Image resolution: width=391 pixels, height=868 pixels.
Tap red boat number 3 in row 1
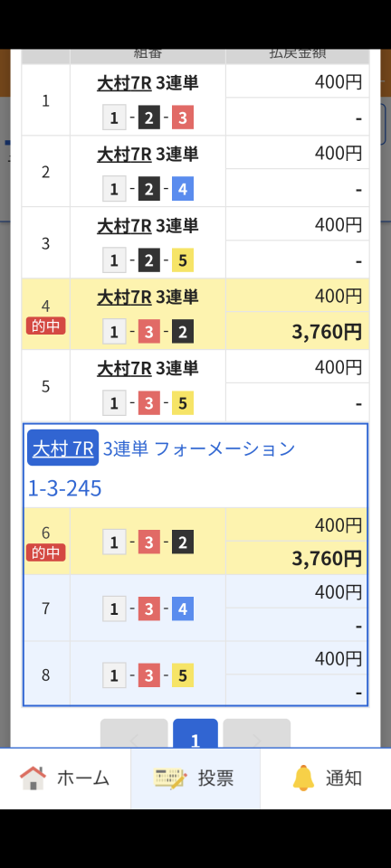pyautogui.click(x=183, y=118)
